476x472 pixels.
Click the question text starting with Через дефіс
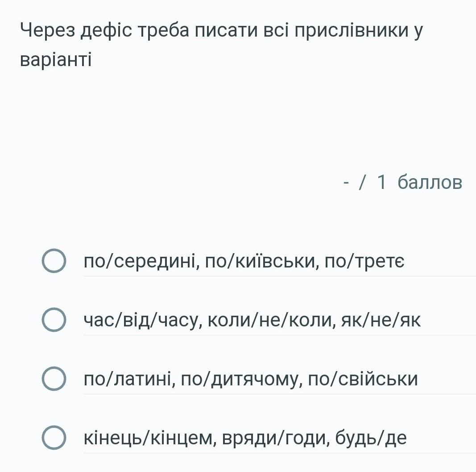221,31
